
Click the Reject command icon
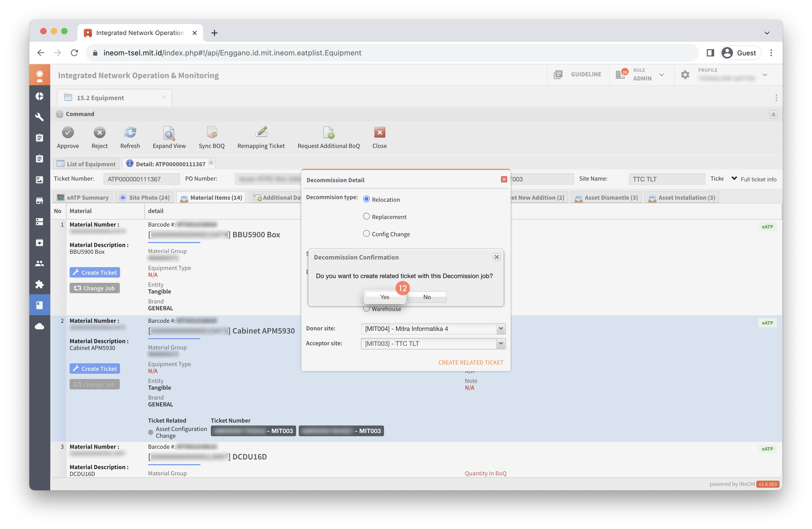coord(99,133)
